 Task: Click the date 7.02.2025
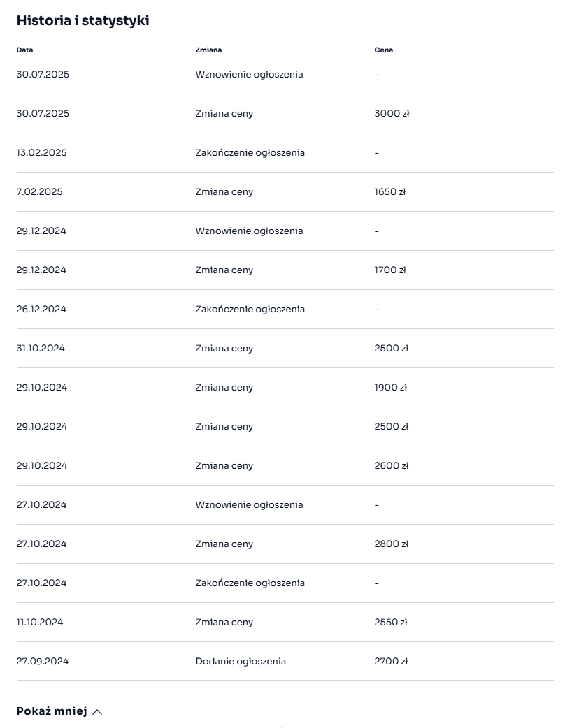click(39, 191)
